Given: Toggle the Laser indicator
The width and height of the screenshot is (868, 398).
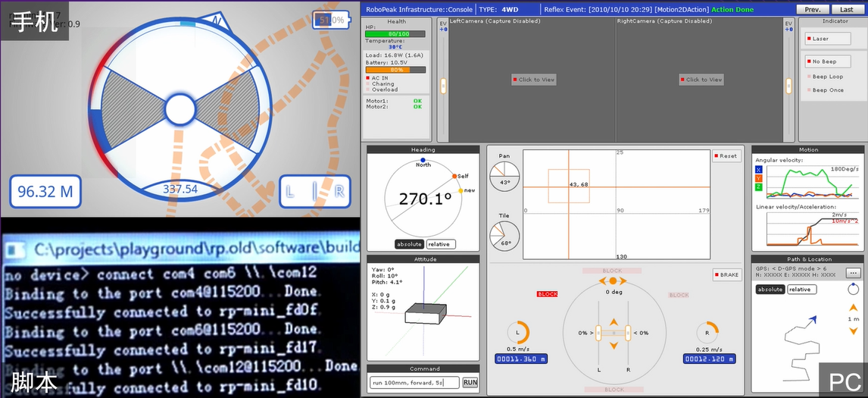Looking at the screenshot, I should [x=828, y=39].
